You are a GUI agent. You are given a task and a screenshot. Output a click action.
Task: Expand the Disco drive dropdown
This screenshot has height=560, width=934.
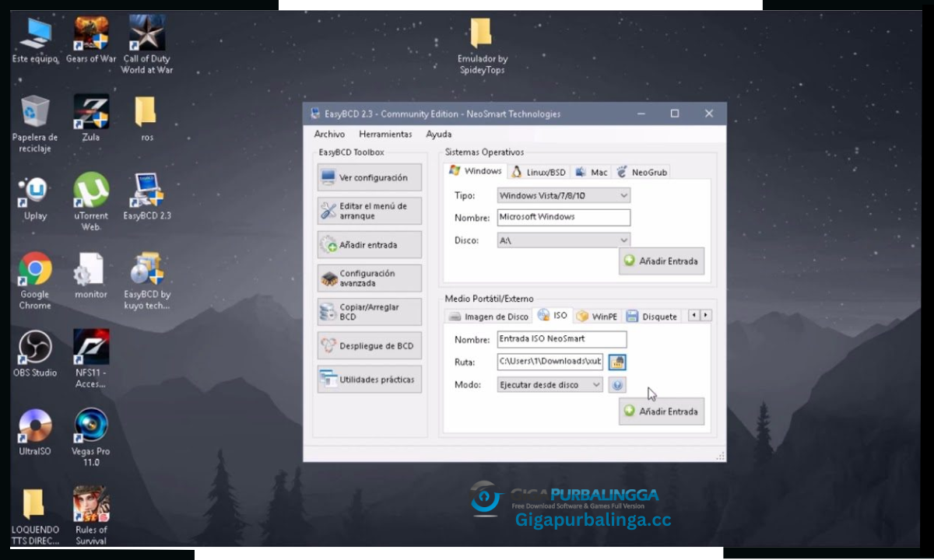point(564,241)
